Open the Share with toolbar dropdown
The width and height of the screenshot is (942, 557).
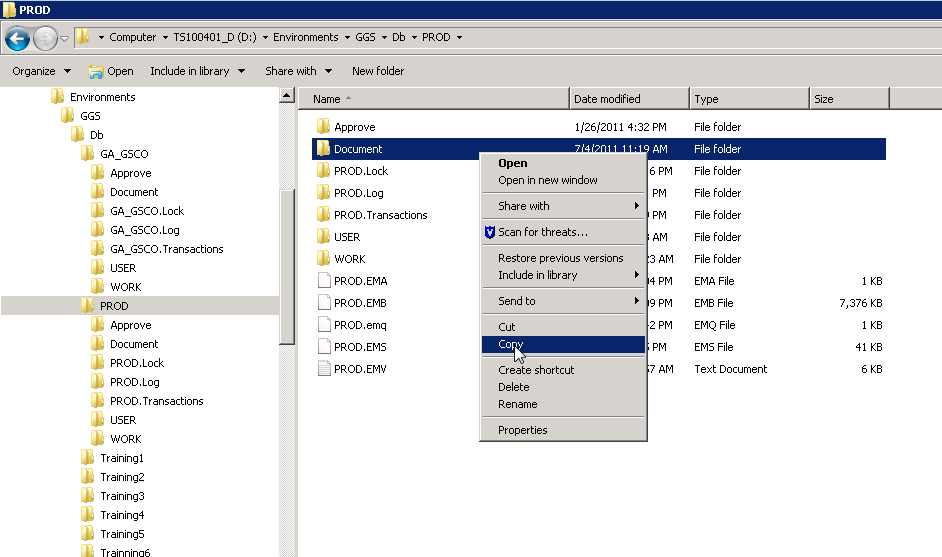pyautogui.click(x=298, y=71)
